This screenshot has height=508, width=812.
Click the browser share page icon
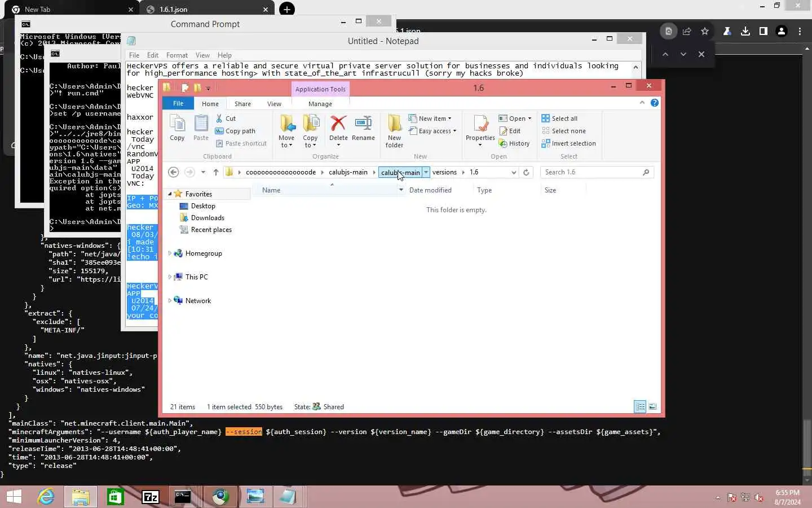687,32
